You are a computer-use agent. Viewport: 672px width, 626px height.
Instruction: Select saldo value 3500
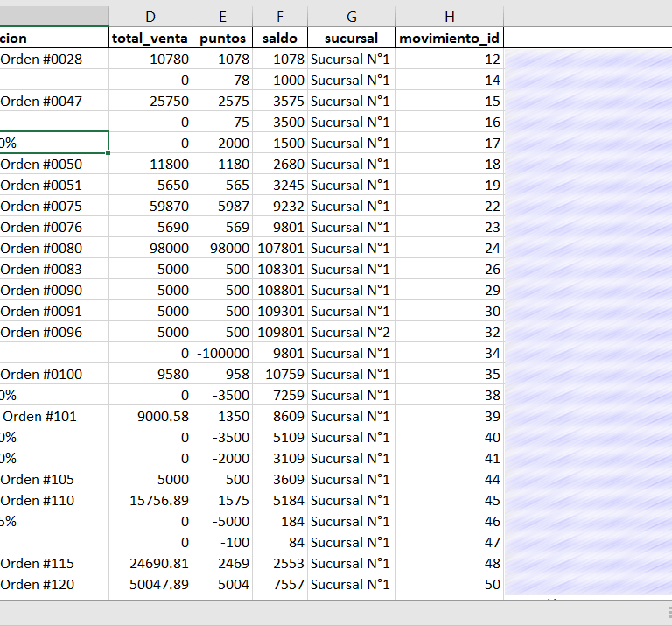280,122
